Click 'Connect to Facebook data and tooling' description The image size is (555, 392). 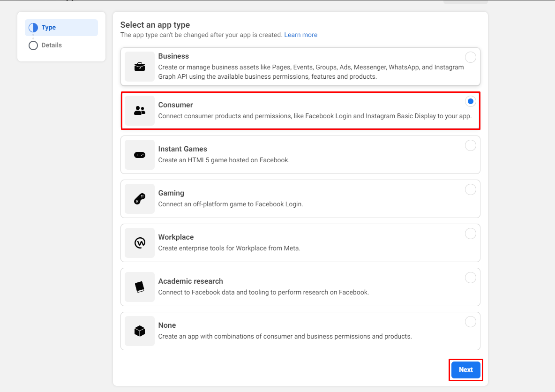point(263,292)
